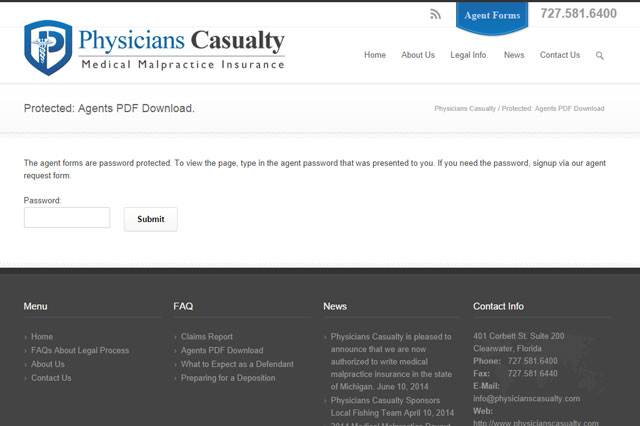Select the page title Protected: Agents PDF Download
This screenshot has height=426, width=640.
109,109
